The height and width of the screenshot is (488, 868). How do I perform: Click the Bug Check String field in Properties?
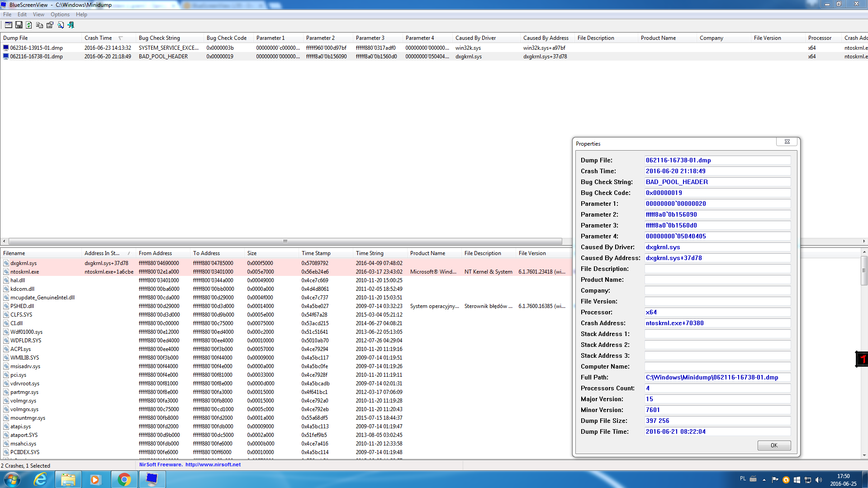(717, 182)
